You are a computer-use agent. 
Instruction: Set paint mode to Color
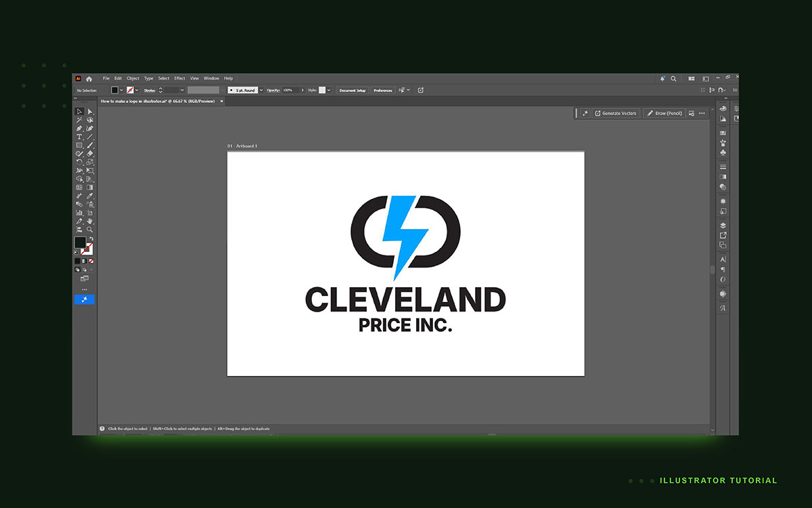77,261
